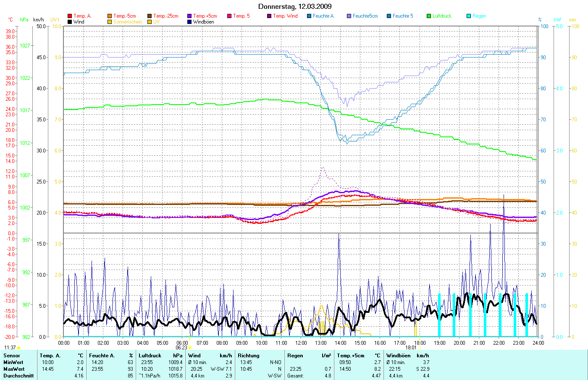This screenshot has height=380, width=588.
Task: Click the 18:00 mark on time axis
Action: (420, 343)
